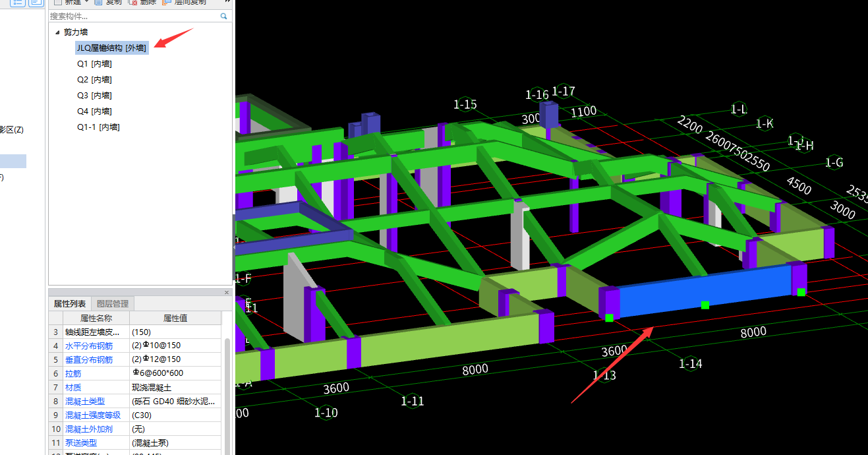Switch to the 属性列表 tab
The width and height of the screenshot is (868, 455).
click(x=70, y=303)
